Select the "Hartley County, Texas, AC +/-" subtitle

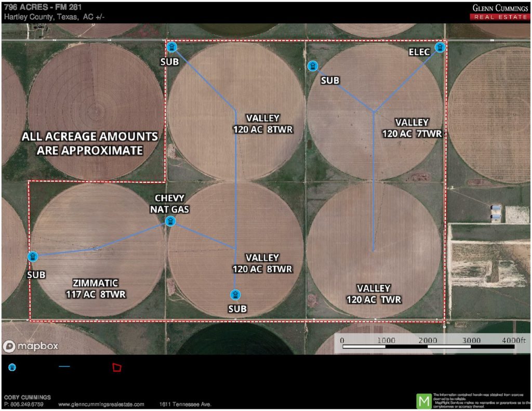(54, 17)
